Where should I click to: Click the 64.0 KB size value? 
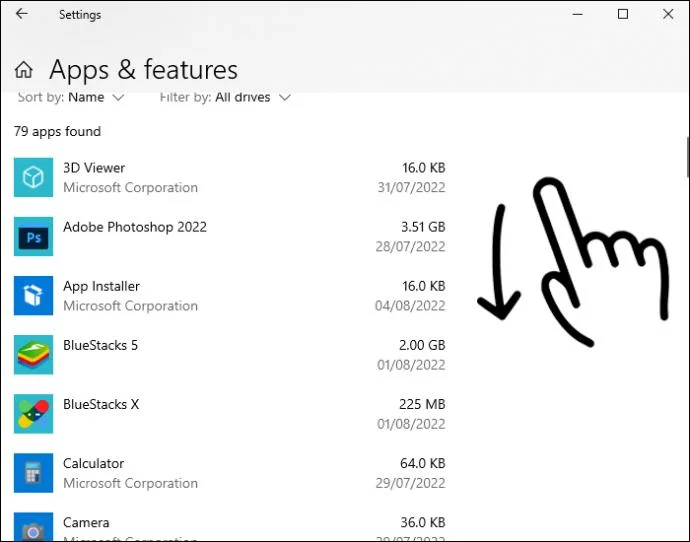[422, 463]
